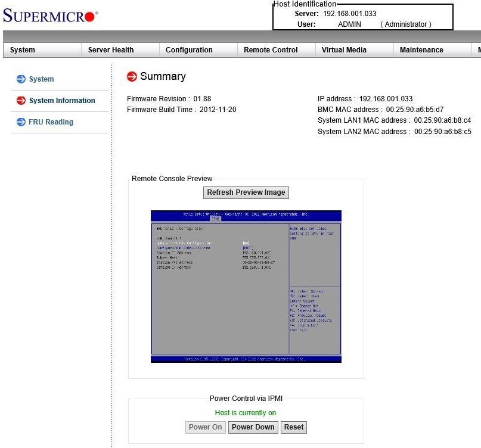481x448 pixels.
Task: Click the Server address in Host Identification
Action: point(350,14)
